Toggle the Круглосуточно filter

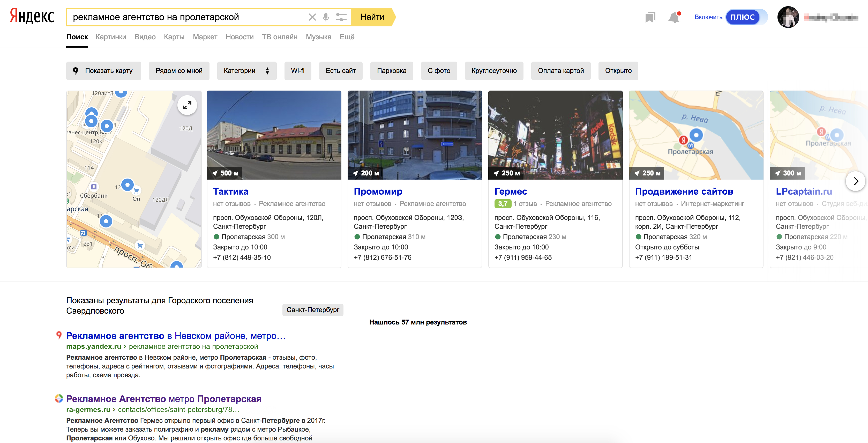click(x=494, y=71)
